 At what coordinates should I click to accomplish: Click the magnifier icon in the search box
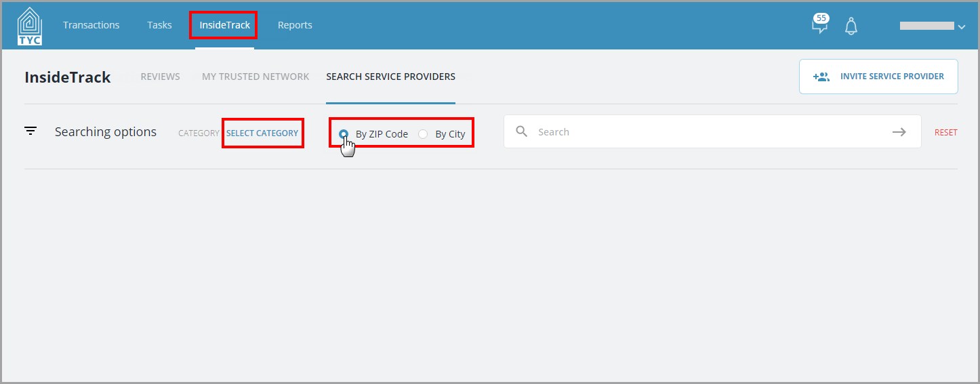click(521, 131)
